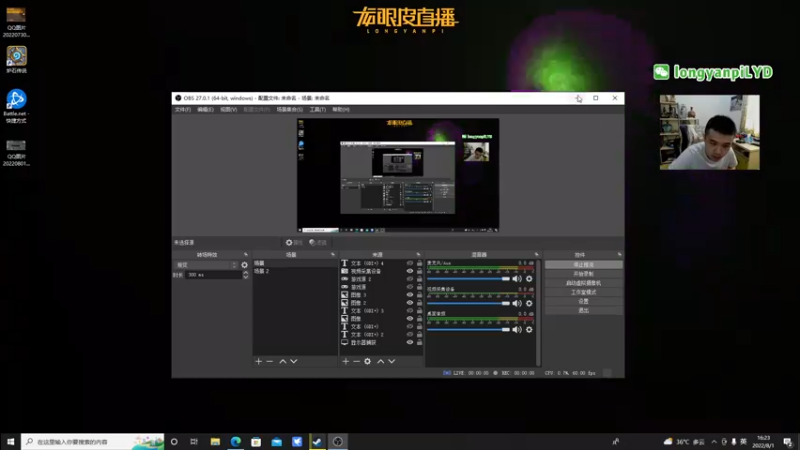800x450 pixels.
Task: Remove selected scene with minus icon
Action: click(x=270, y=361)
